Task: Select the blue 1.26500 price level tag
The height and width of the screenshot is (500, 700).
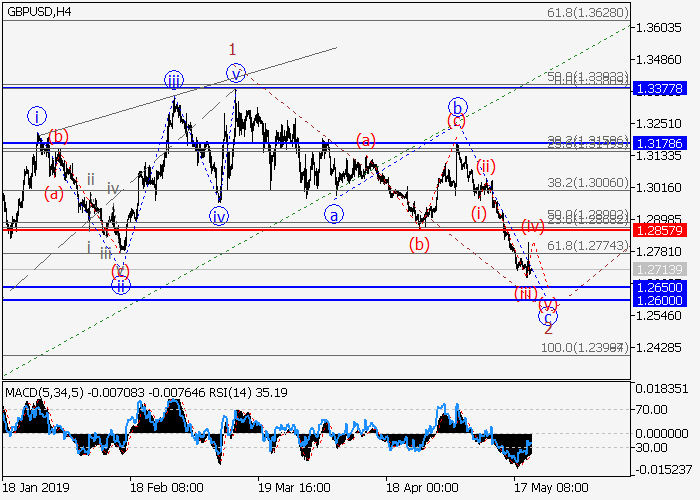Action: (x=659, y=287)
